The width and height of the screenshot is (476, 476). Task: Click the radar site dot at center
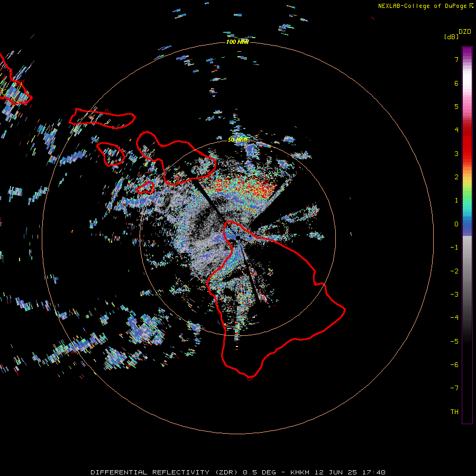[x=237, y=237]
